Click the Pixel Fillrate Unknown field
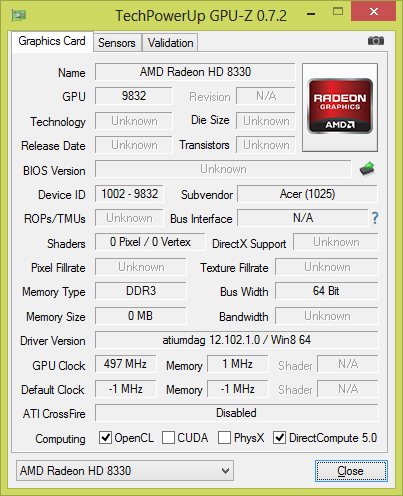403x496 pixels. (x=141, y=267)
